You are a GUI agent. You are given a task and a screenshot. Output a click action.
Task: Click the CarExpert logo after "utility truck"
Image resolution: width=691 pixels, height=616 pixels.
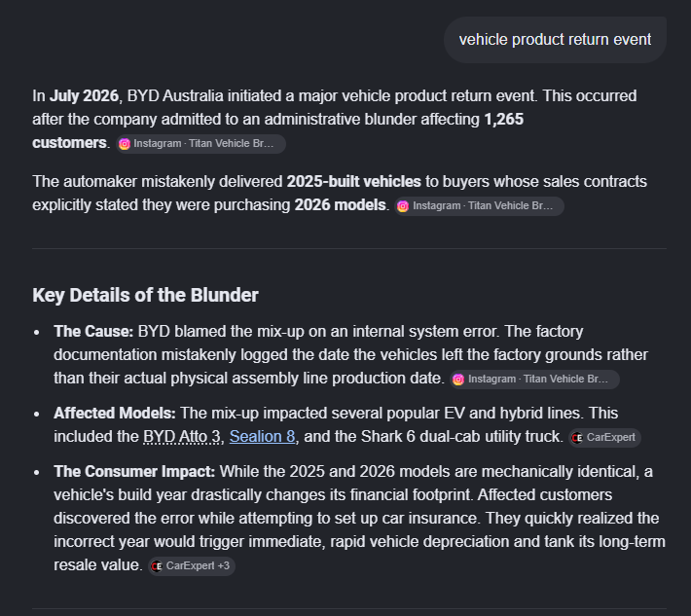[577, 438]
